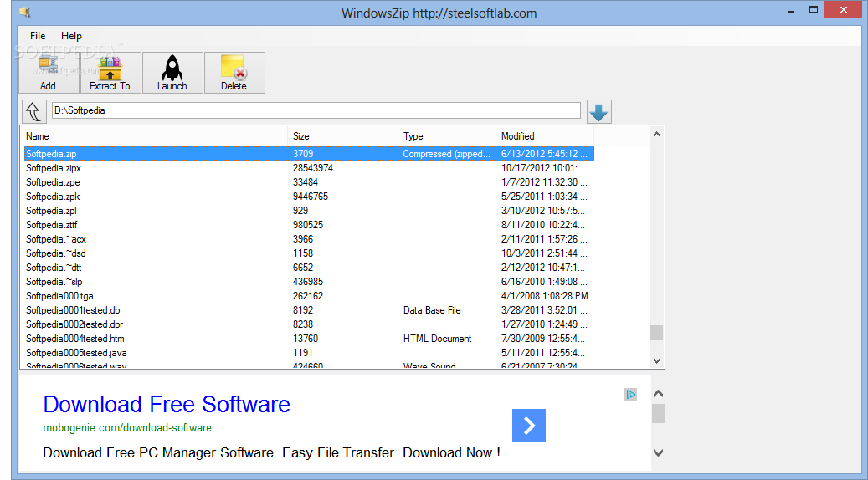Click the ad panel scrollbar thumb
The width and height of the screenshot is (868, 480).
[x=658, y=413]
